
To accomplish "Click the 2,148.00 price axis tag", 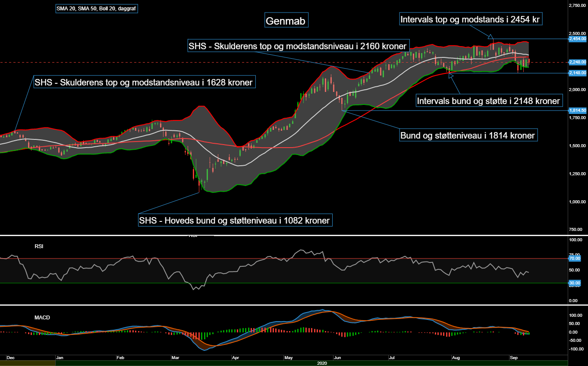I will click(578, 73).
